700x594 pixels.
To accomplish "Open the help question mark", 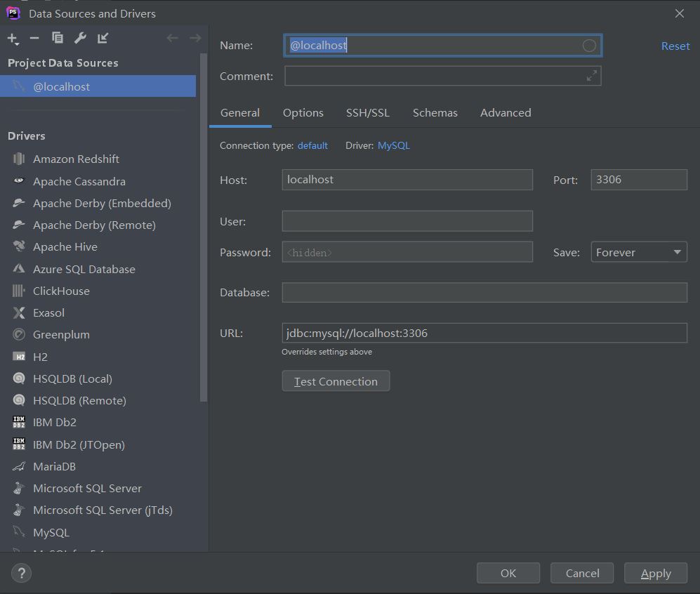I will (20, 573).
